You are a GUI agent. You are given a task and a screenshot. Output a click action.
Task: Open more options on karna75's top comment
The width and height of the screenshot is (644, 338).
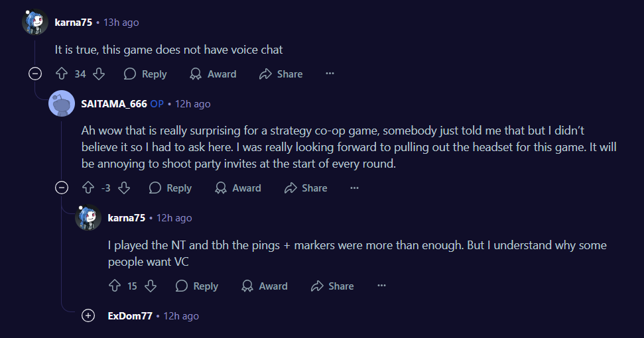click(x=330, y=74)
